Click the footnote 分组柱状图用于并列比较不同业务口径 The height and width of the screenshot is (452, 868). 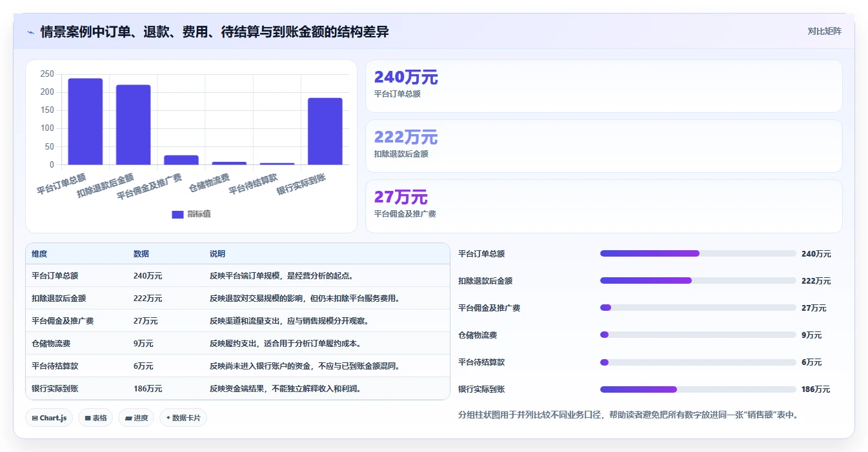[629, 415]
